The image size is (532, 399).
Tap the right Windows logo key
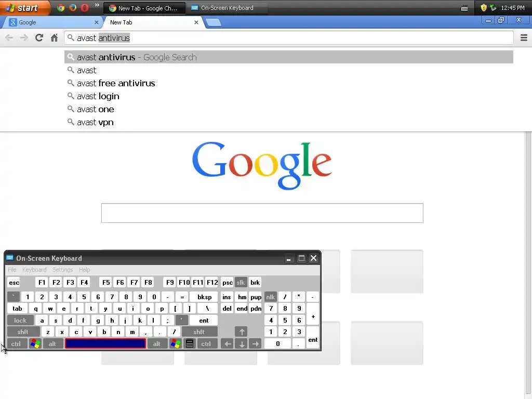click(x=176, y=344)
